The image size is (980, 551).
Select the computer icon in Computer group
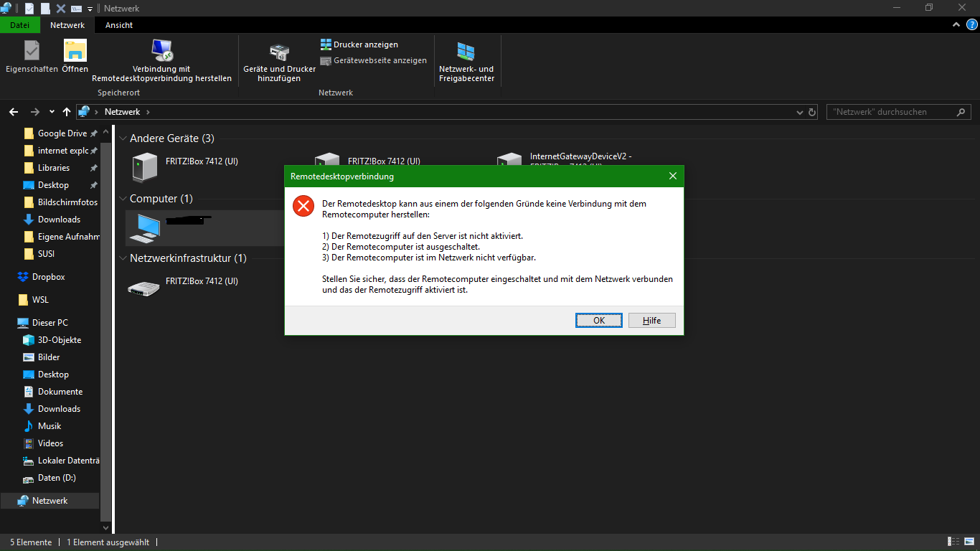click(x=144, y=227)
